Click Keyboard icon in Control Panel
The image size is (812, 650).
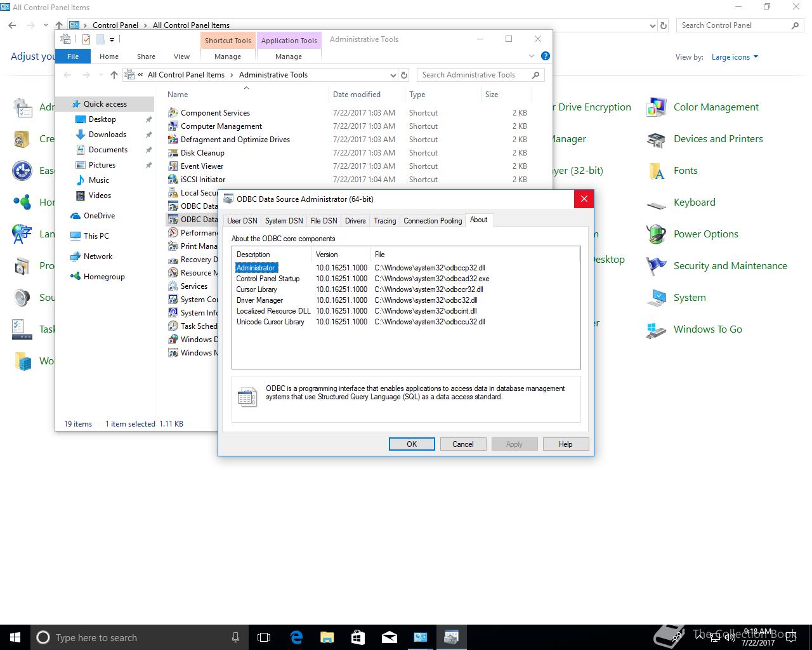657,205
